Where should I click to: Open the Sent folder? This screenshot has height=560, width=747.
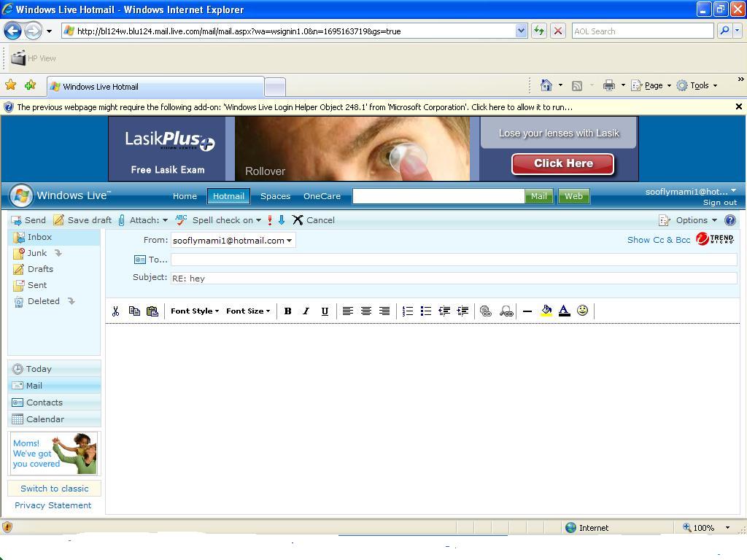coord(31,285)
